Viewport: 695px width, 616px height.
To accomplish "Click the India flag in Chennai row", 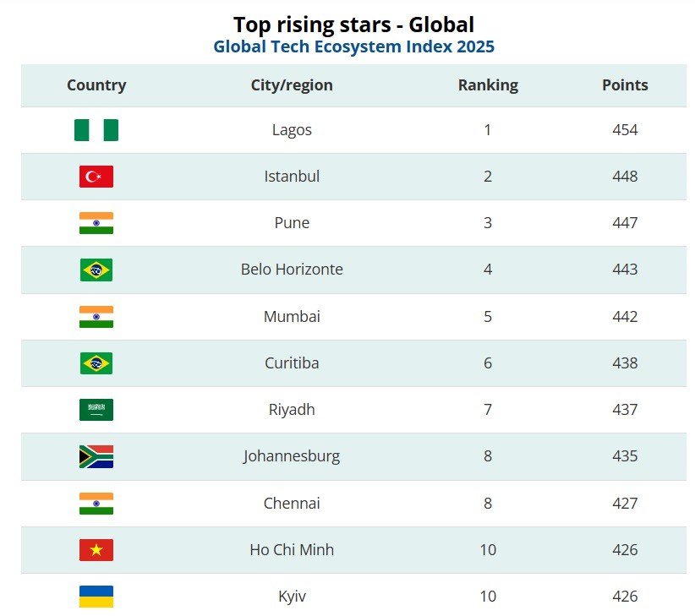I will click(x=96, y=504).
